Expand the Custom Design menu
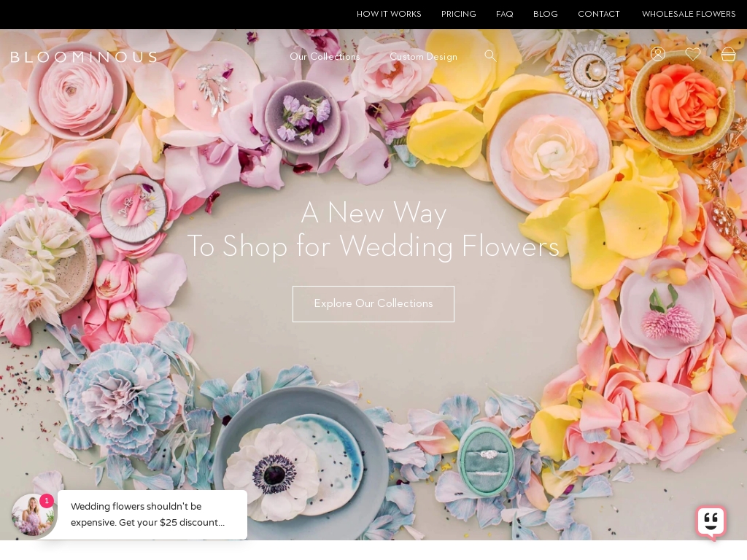This screenshot has height=560, width=747. 423,56
